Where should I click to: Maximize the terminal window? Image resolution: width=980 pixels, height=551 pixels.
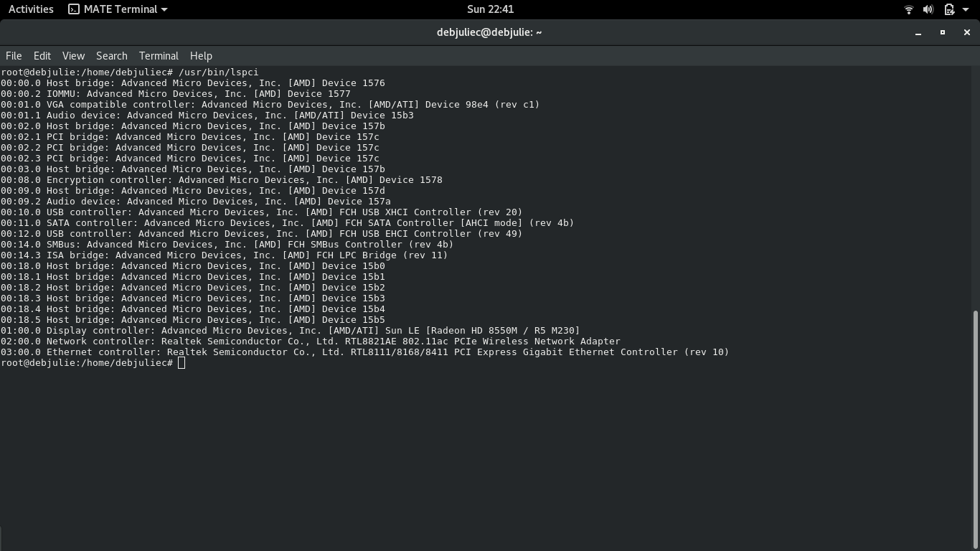coord(943,32)
